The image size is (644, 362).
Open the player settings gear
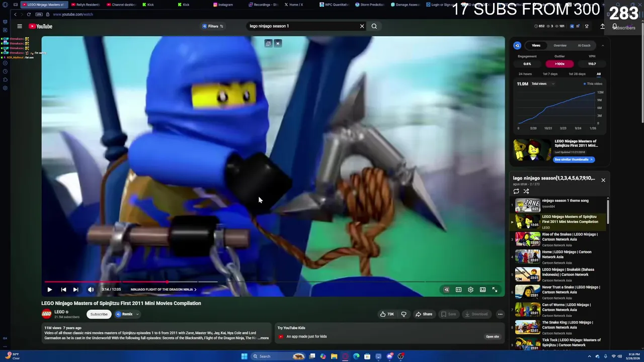[x=470, y=290]
